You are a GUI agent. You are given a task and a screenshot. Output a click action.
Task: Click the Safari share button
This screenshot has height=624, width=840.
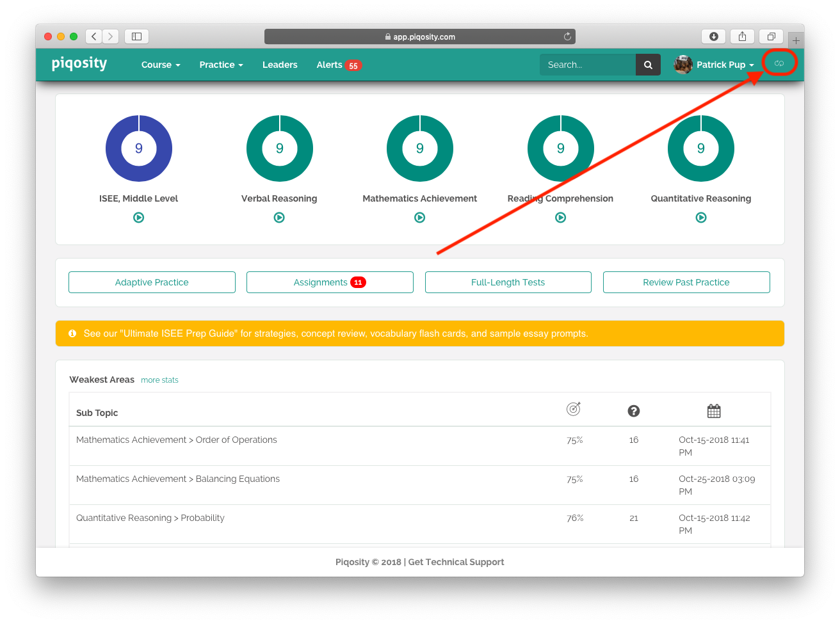click(x=743, y=36)
